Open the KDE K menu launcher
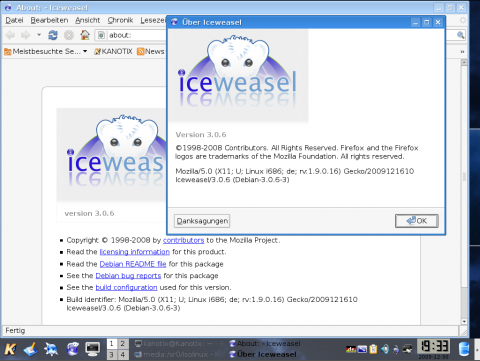Viewport: 480px width, 361px height. point(10,349)
